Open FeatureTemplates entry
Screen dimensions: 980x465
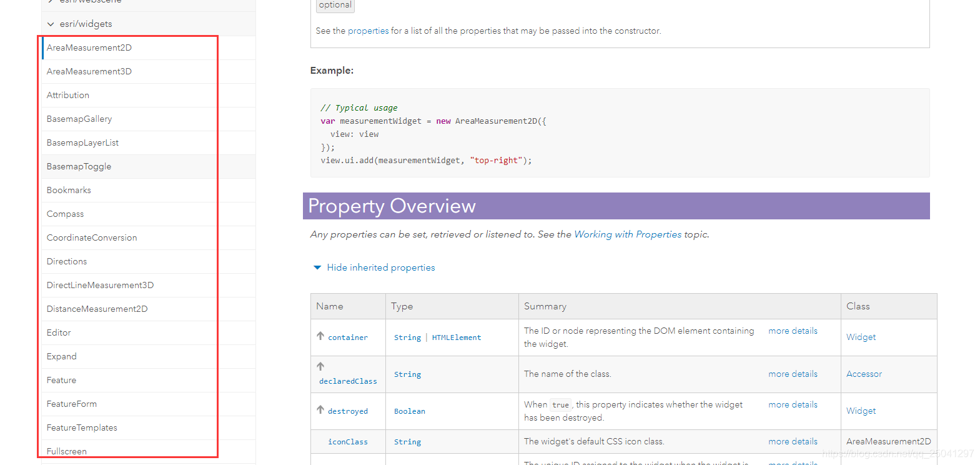(82, 428)
